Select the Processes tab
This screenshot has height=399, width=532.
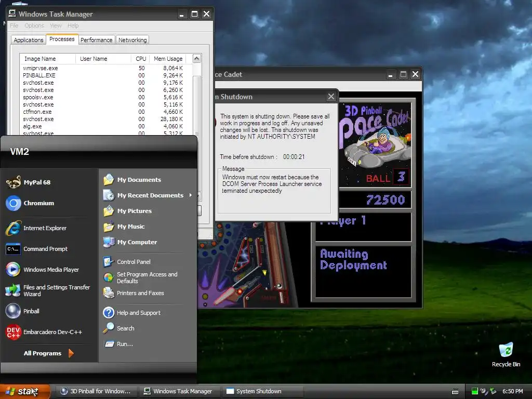coord(62,39)
